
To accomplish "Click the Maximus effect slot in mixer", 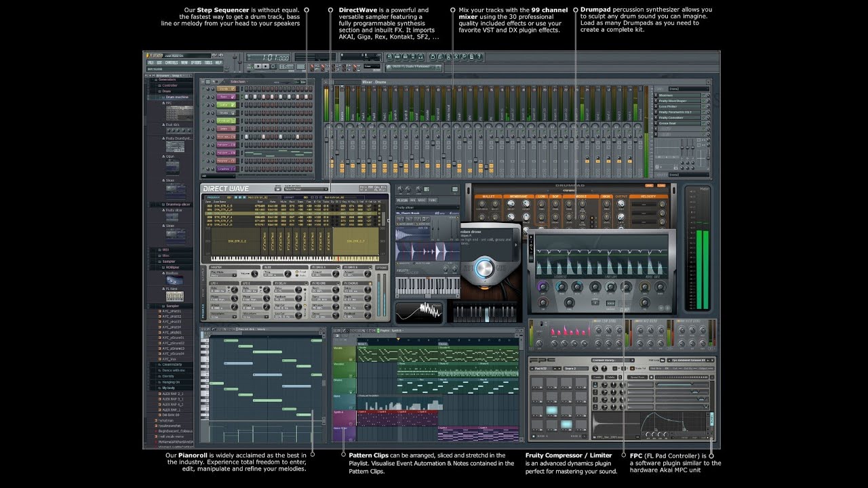I will click(x=679, y=96).
